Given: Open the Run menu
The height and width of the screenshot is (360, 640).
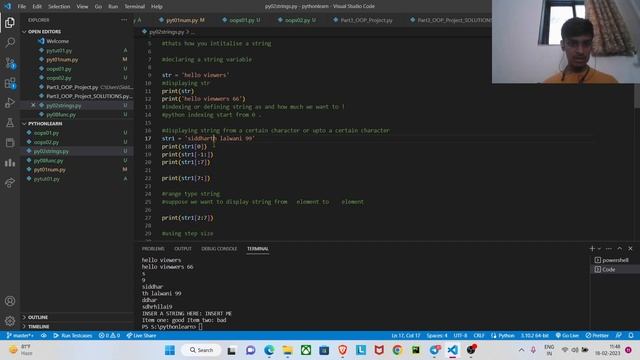Looking at the screenshot, I should (113, 7).
